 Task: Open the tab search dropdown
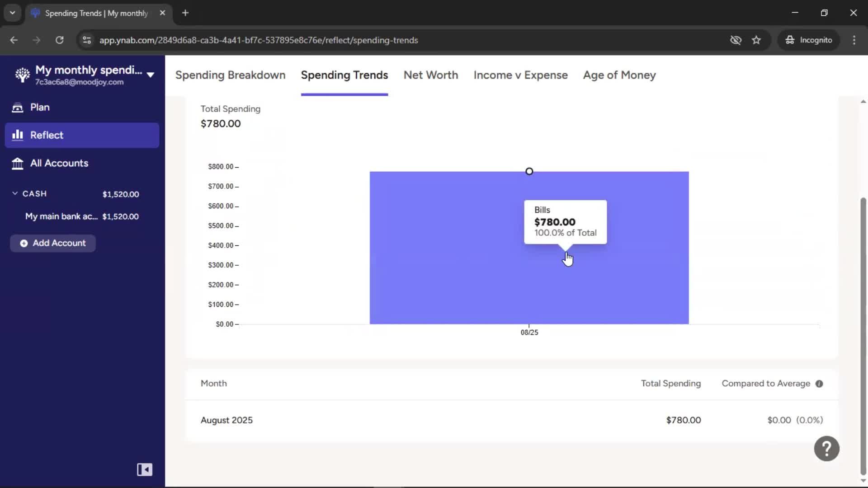[x=12, y=13]
